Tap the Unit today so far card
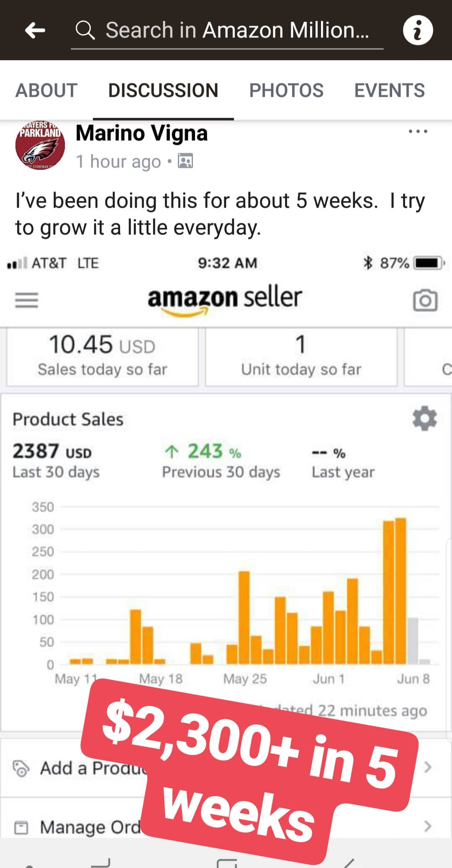 pyautogui.click(x=300, y=356)
